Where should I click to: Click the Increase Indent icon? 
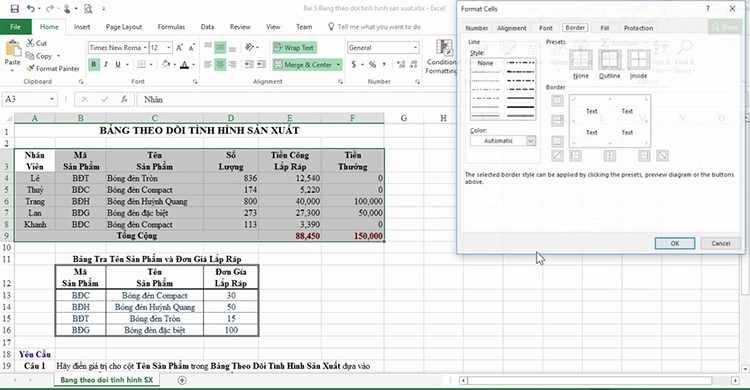pyautogui.click(x=261, y=64)
